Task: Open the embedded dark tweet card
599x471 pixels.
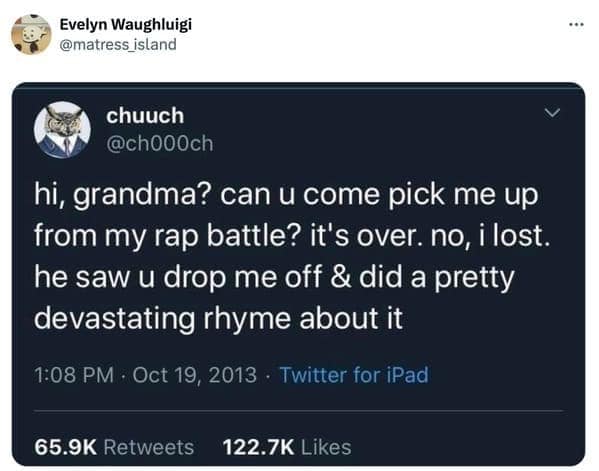Action: pos(298,274)
